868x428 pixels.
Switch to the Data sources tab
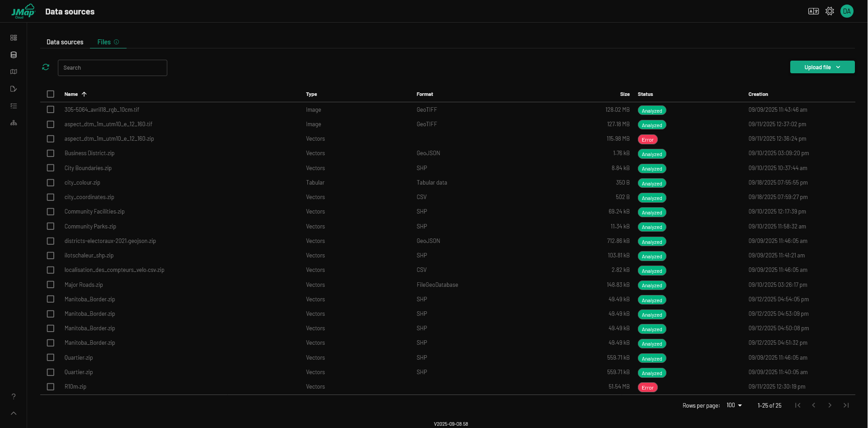point(65,42)
